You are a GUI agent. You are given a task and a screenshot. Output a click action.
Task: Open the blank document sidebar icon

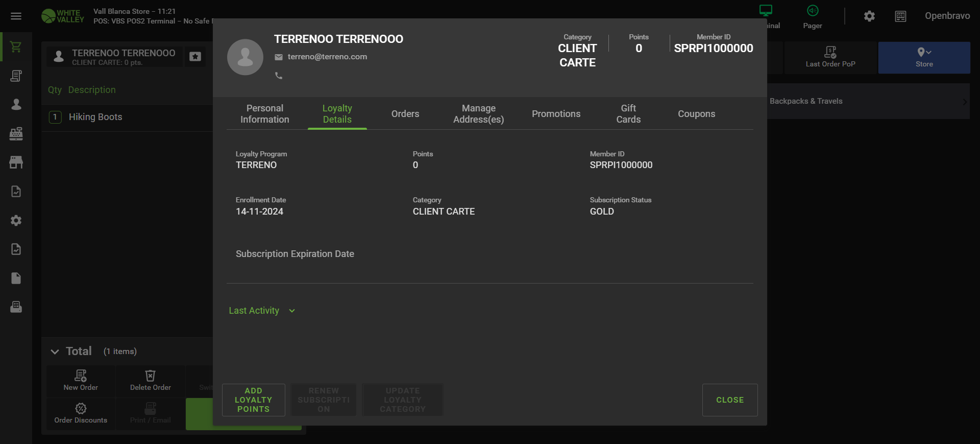[16, 278]
